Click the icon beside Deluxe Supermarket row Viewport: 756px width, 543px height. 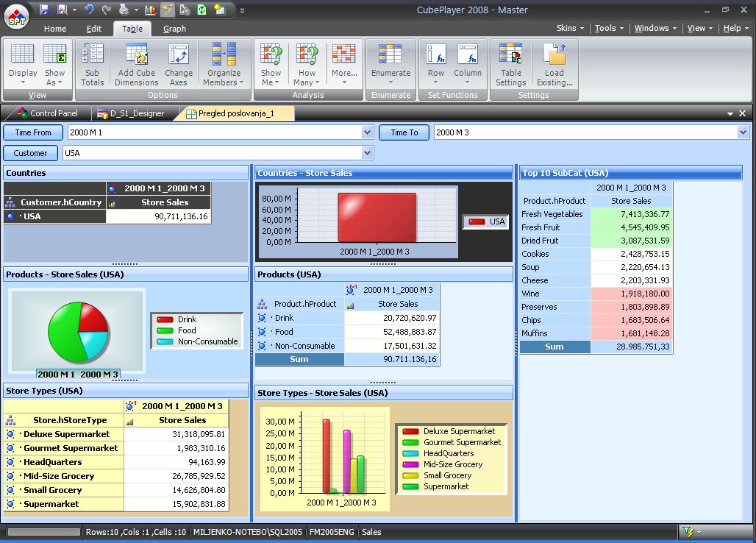10,434
